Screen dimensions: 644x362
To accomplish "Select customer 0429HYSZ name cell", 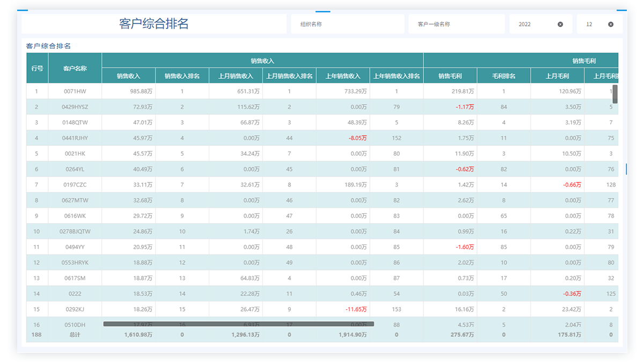I will (75, 107).
